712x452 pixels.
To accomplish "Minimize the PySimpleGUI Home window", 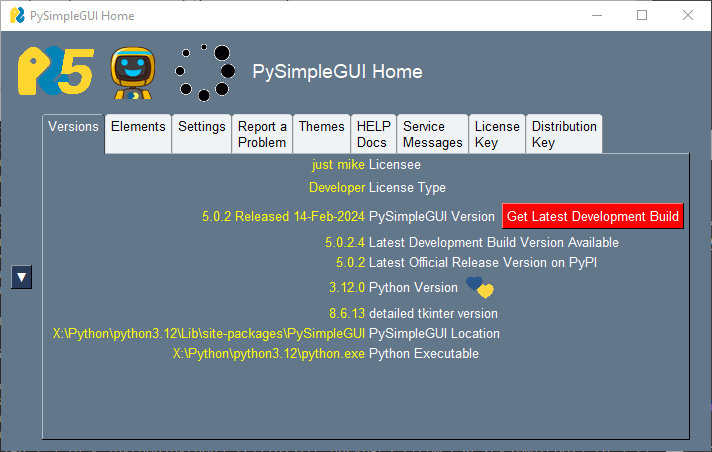I will 597,16.
